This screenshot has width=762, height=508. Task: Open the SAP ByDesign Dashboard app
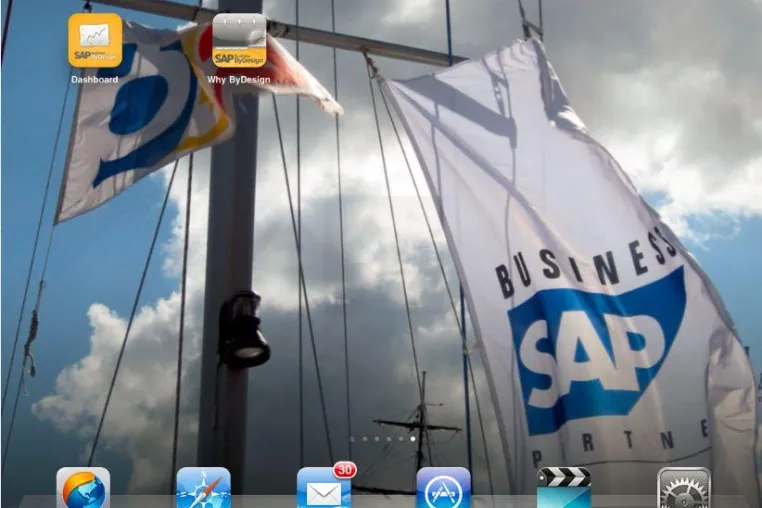(95, 40)
